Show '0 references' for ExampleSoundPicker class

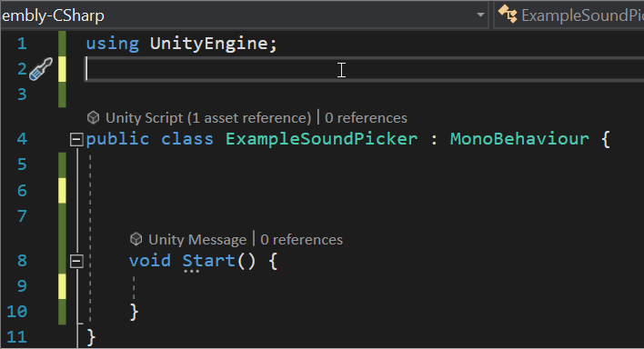pos(366,118)
